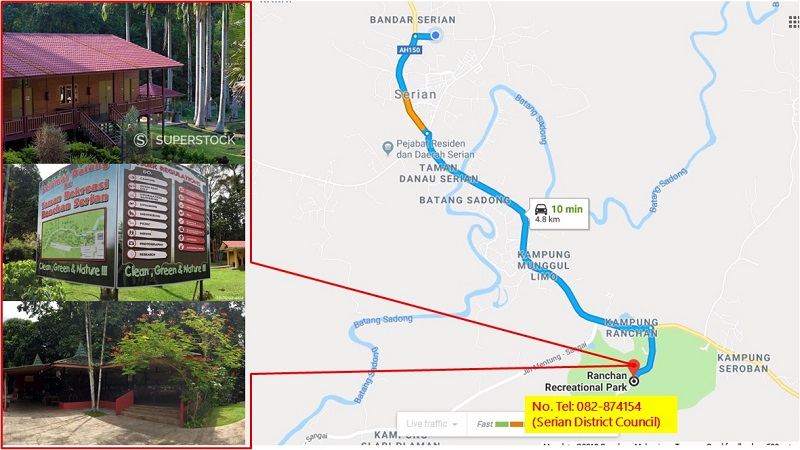The image size is (800, 450).
Task: Select the destination circle endpoint marker
Action: (x=634, y=381)
